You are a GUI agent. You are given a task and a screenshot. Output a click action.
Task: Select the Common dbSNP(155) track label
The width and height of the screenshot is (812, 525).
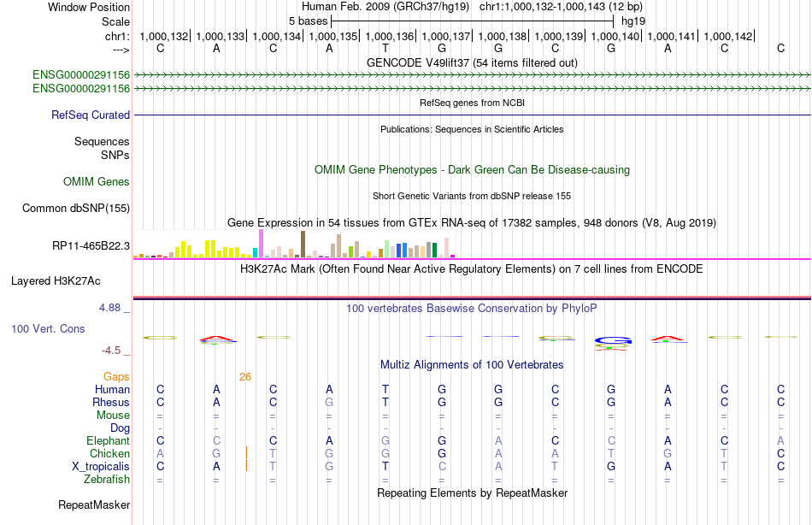pos(76,208)
